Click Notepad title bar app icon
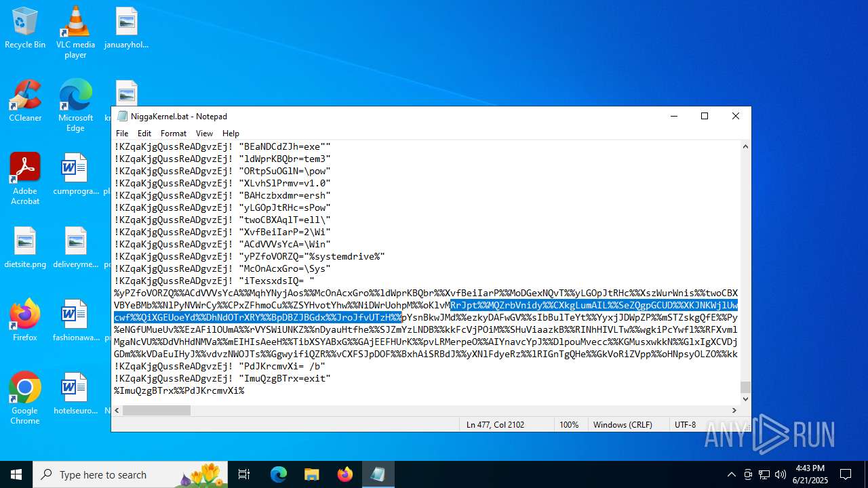The height and width of the screenshot is (488, 868). pos(122,116)
